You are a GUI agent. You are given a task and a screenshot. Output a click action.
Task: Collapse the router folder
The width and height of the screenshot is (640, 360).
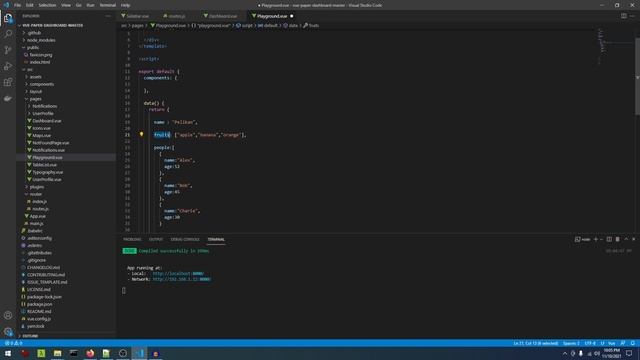click(x=67, y=194)
